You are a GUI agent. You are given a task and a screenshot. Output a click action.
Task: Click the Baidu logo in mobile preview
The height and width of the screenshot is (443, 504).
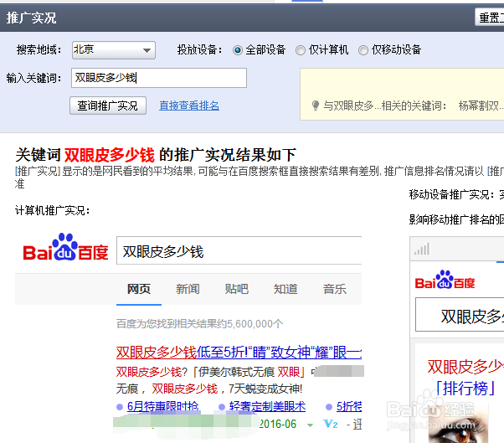pyautogui.click(x=445, y=280)
